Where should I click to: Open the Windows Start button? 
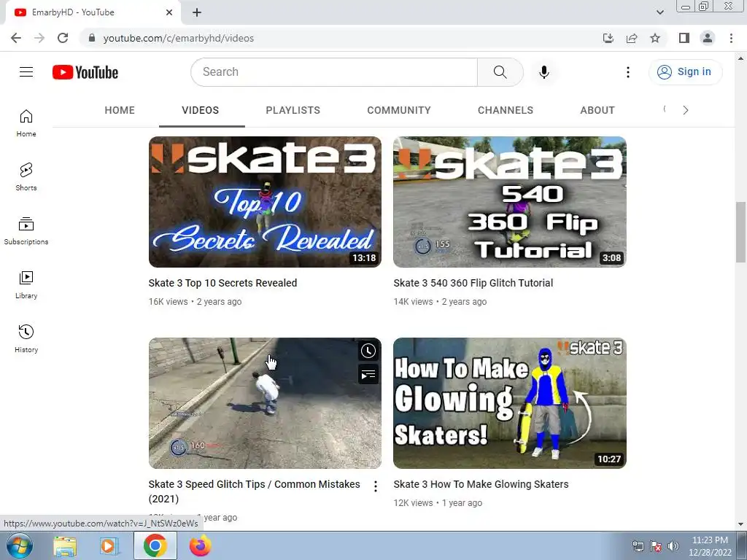(x=19, y=545)
